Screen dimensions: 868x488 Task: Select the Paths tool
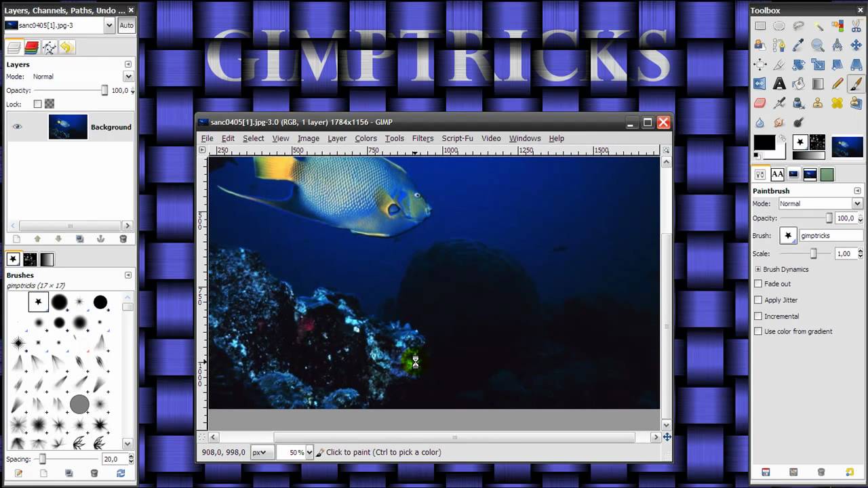779,45
